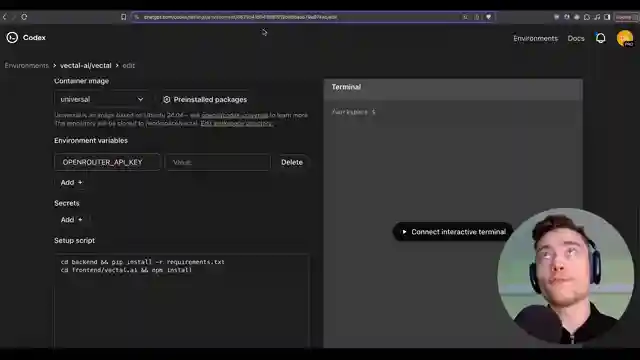Click the heart icon in the address bar
Image resolution: width=640 pixels, height=360 pixels.
pos(488,17)
